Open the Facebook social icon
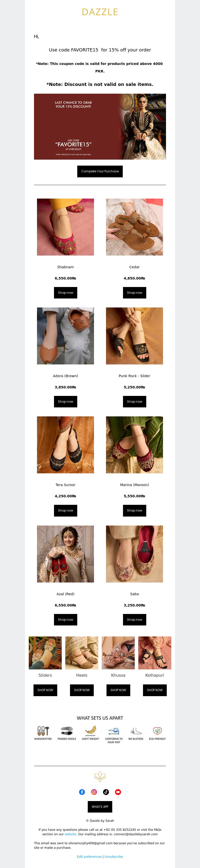Screen dimensions: 200x868 82,792
